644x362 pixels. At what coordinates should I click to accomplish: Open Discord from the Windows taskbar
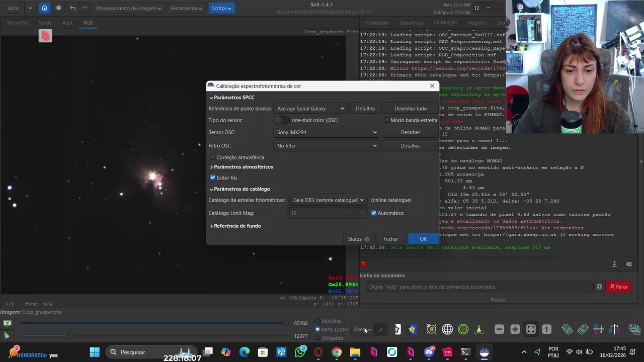pos(429,352)
